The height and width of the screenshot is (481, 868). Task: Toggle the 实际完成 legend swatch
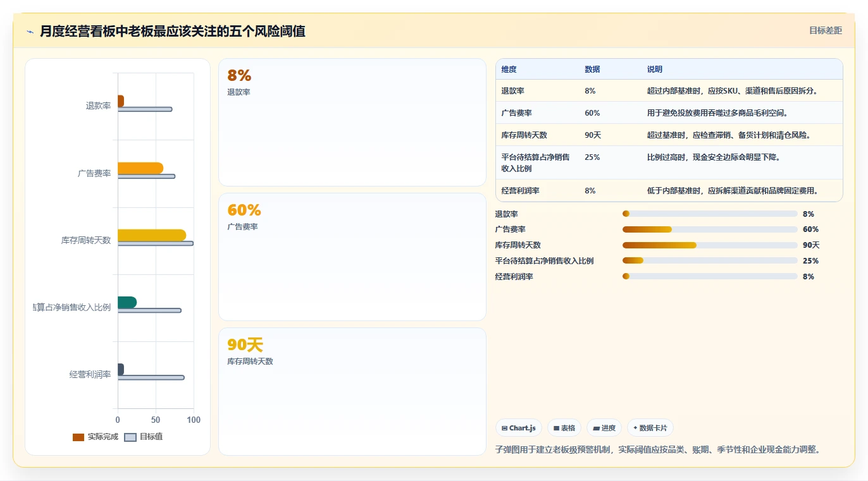tap(78, 437)
